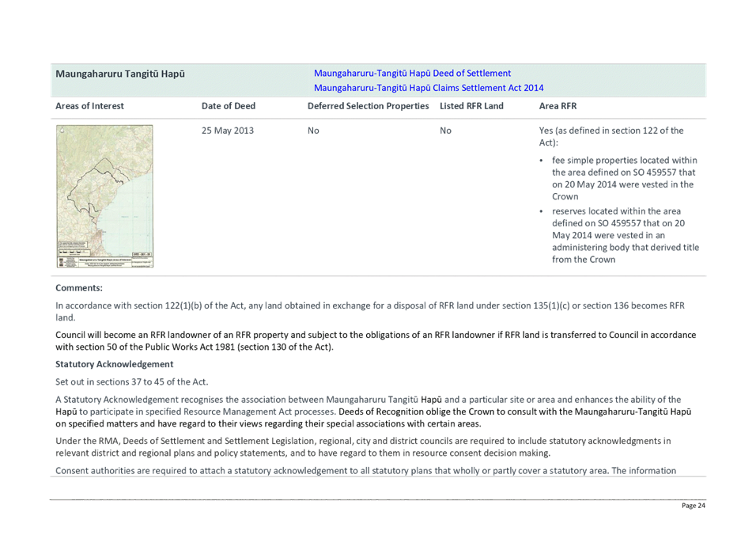This screenshot has width=756, height=535.
Task: Click the paragraph mentioning Public Works Act 1981
Action: (375, 341)
